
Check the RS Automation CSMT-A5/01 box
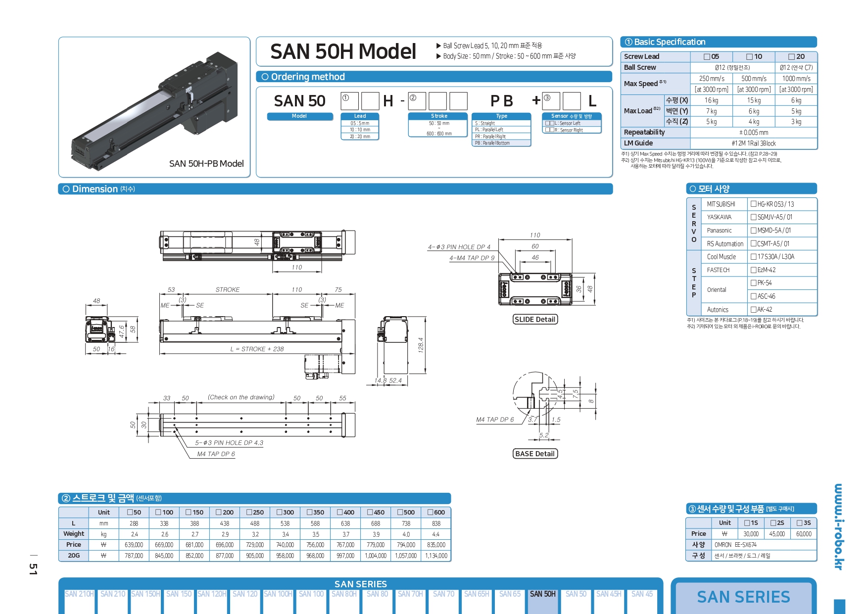[754, 243]
